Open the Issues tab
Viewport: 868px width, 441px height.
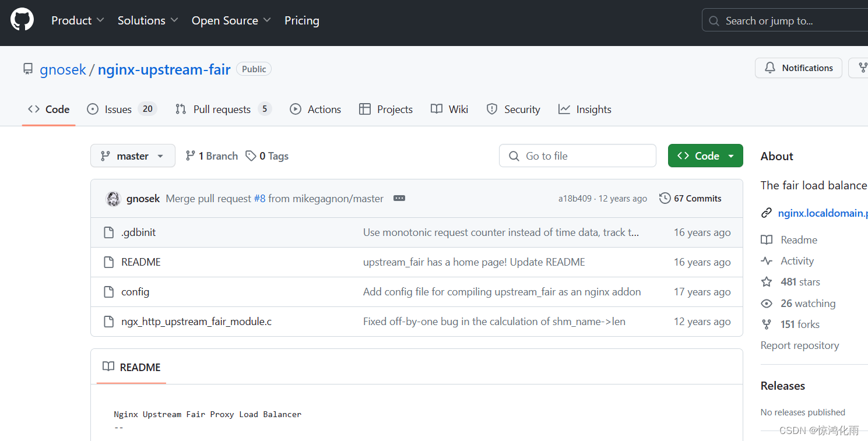pos(122,110)
